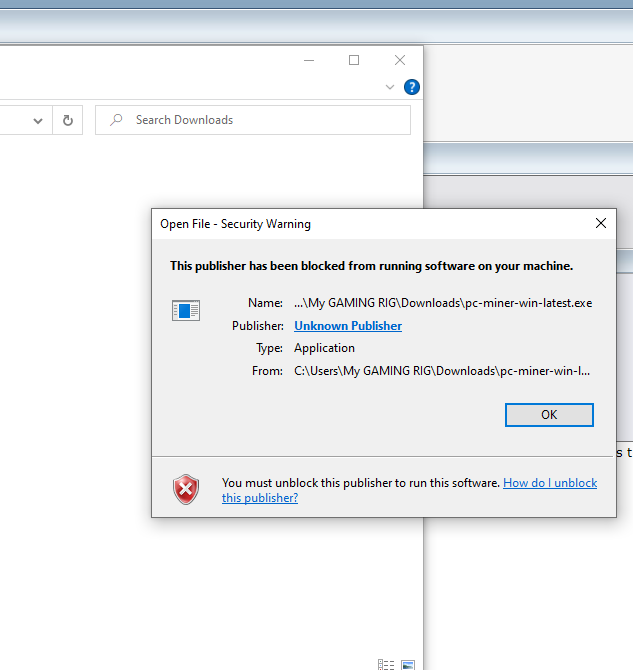The width and height of the screenshot is (633, 670).
Task: Minimize the File Explorer window
Action: tap(309, 60)
